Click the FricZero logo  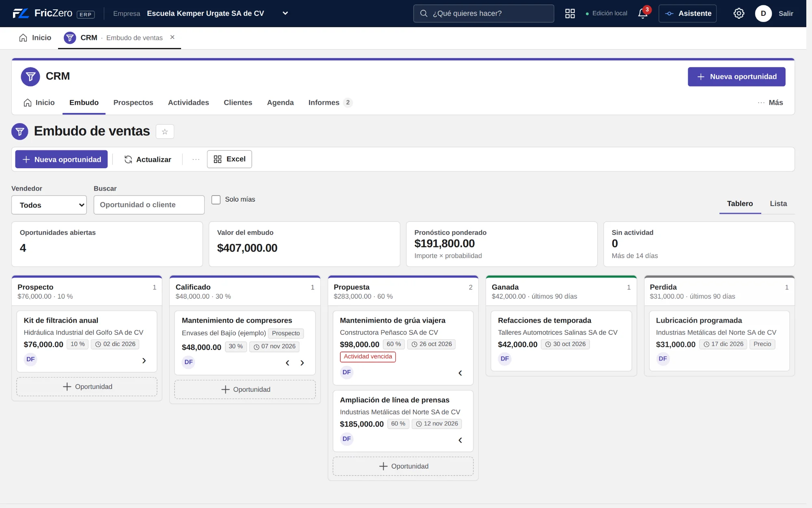pyautogui.click(x=53, y=13)
